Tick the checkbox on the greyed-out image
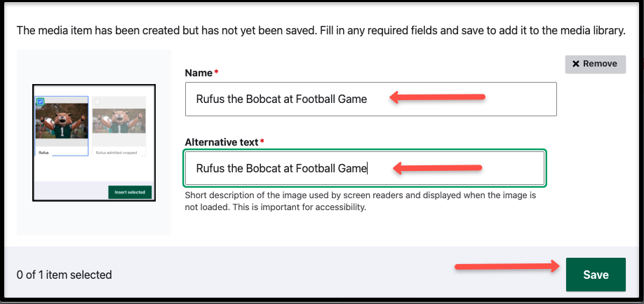 pos(97,102)
